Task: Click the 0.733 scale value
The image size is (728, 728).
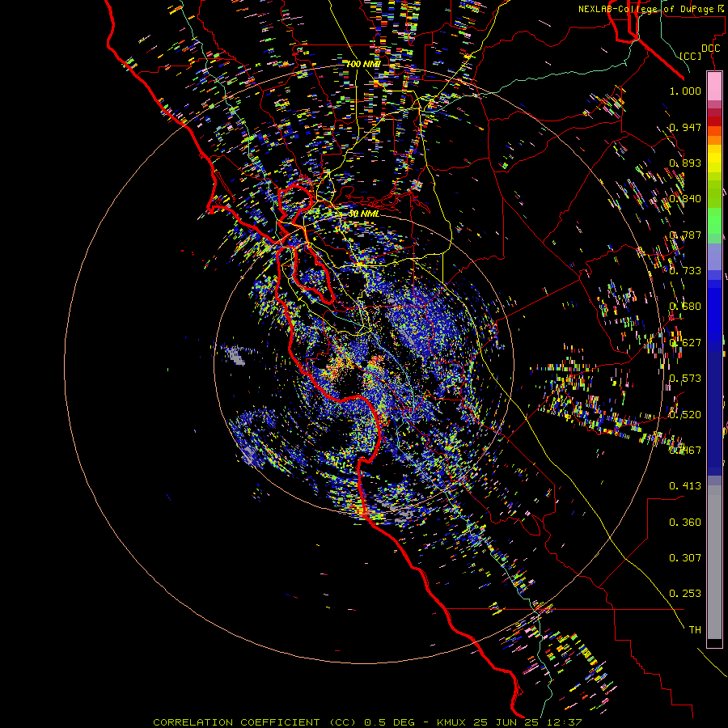Action: [685, 271]
